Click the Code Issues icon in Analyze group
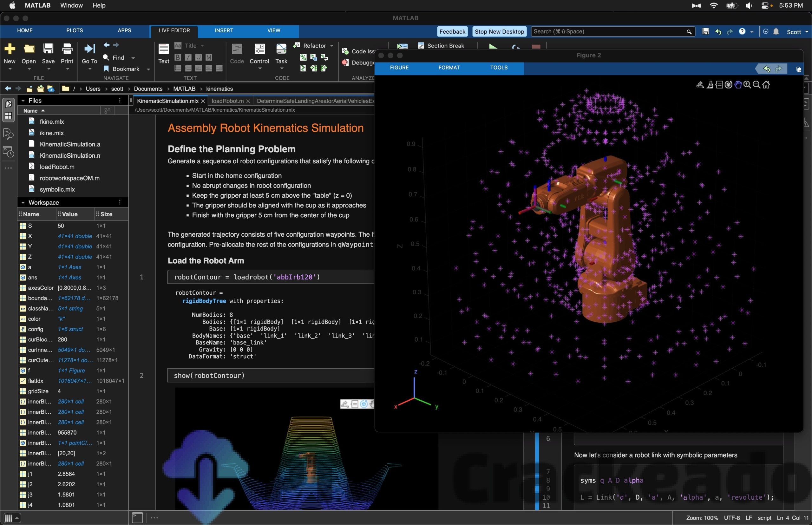812x525 pixels. click(x=345, y=51)
